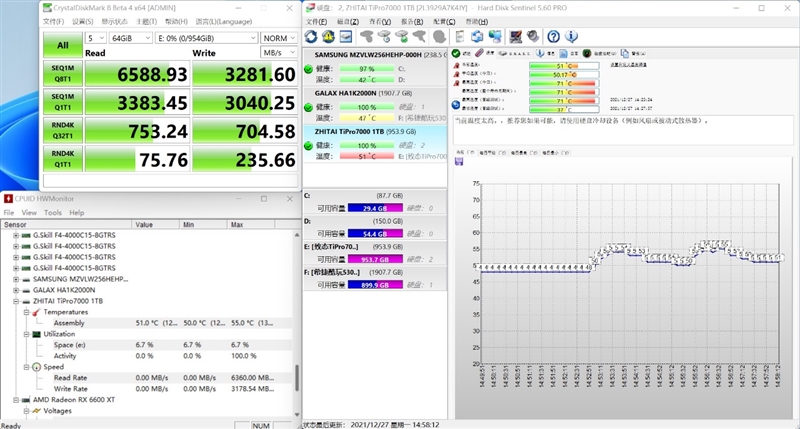This screenshot has width=800, height=429.
Task: Run the SEQ1M Q8T1 test button
Action: 63,73
